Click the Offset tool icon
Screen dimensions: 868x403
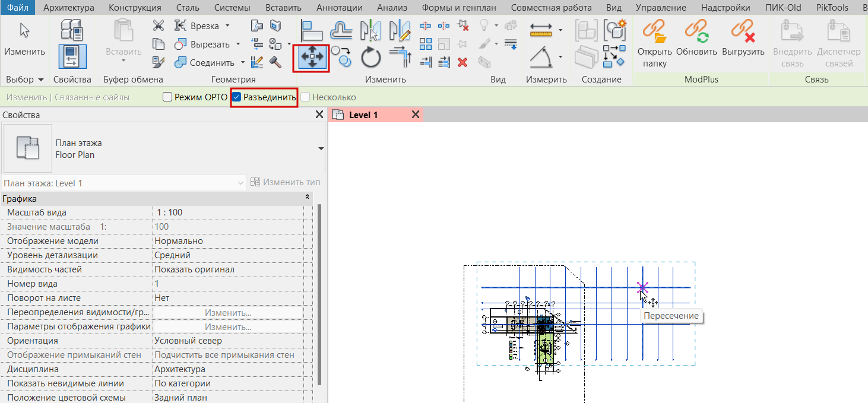[341, 30]
